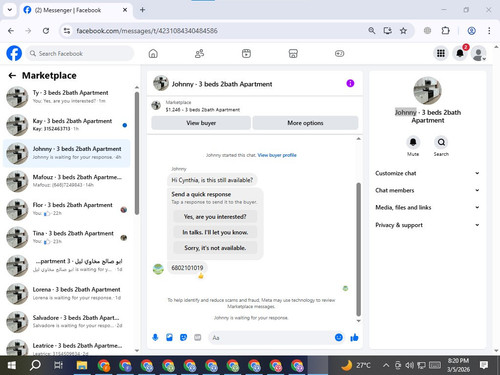Viewport: 500px width, 375px height.
Task: Reload the page
Action: pyautogui.click(x=46, y=31)
